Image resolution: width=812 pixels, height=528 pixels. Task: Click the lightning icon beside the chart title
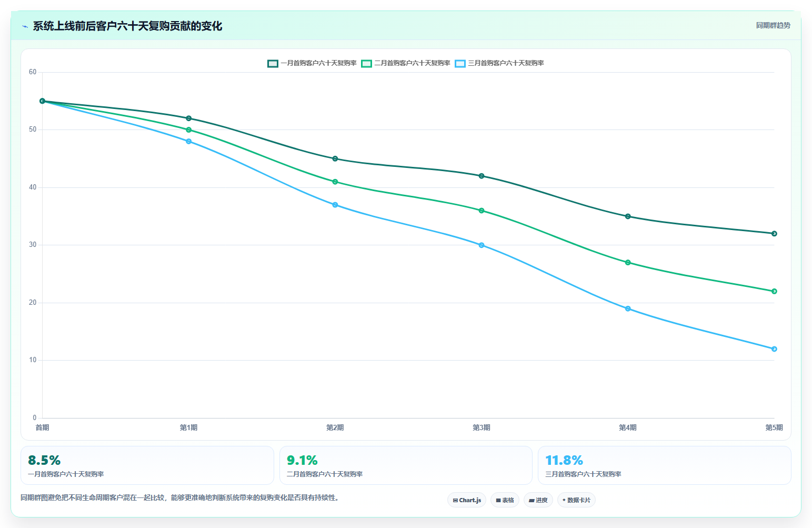click(25, 26)
